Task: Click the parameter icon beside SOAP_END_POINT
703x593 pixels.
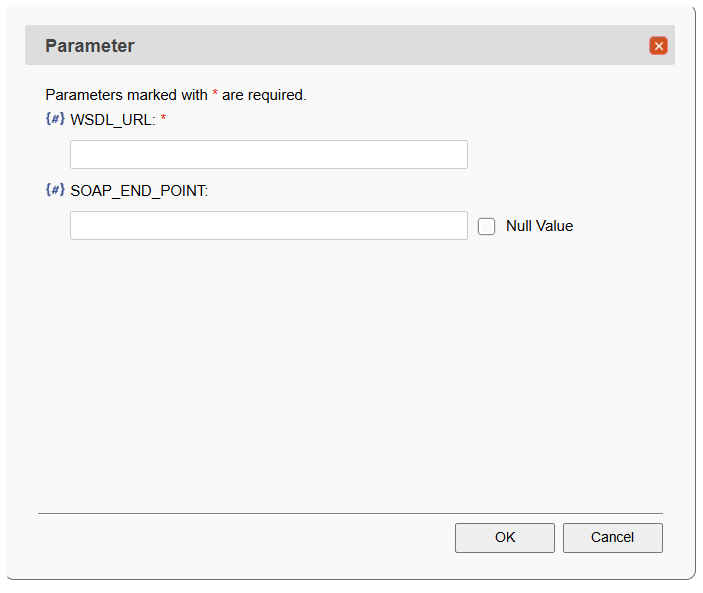Action: (x=55, y=190)
